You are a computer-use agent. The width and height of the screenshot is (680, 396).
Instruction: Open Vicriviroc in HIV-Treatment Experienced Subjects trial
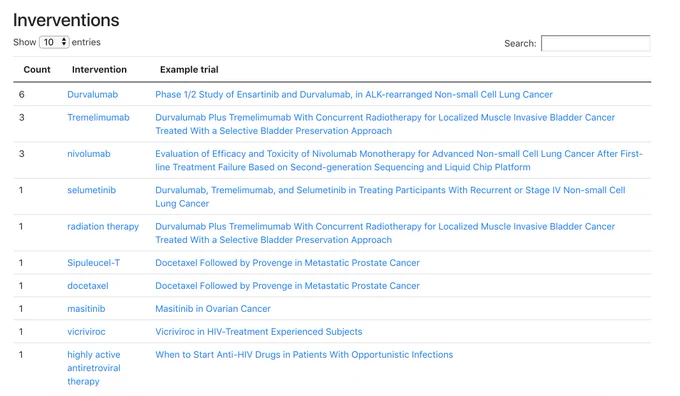tap(259, 332)
